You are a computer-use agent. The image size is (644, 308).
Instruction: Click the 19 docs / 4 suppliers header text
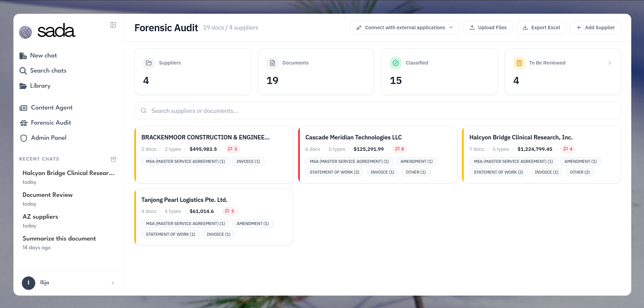(x=231, y=28)
